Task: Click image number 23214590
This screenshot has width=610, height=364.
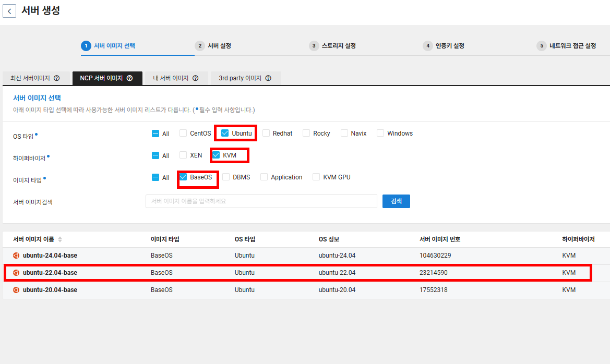Action: tap(434, 273)
